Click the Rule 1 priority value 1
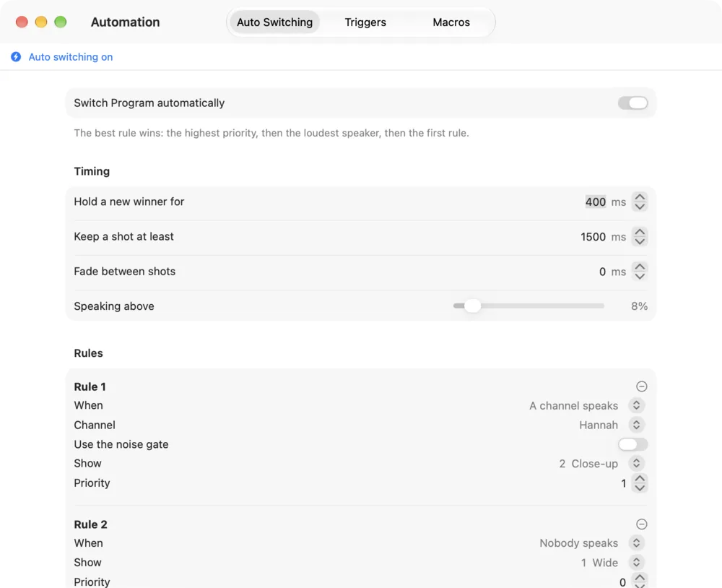 pos(624,483)
